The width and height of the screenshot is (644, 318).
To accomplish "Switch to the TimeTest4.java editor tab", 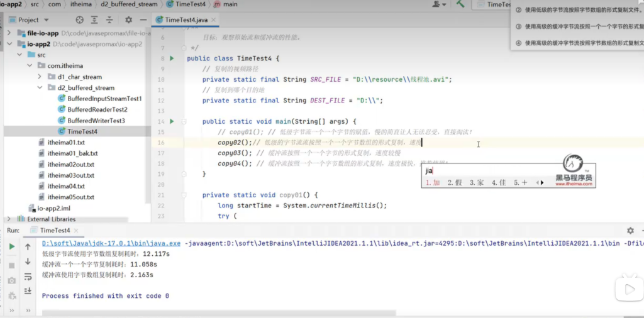I will coord(186,20).
